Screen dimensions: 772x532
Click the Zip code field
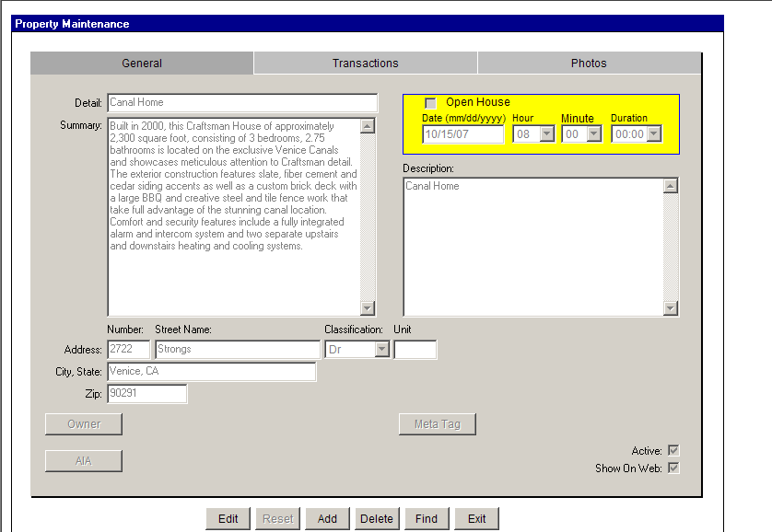coord(147,394)
